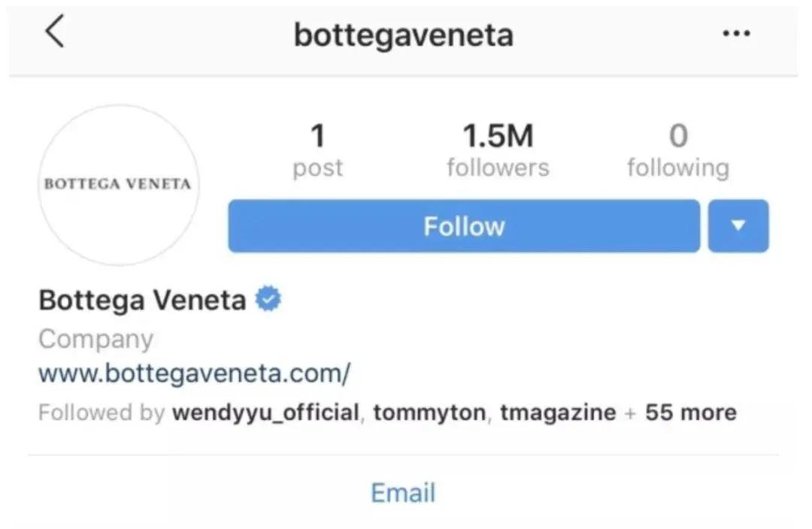Tap the grey "Followed by" text

(101, 413)
